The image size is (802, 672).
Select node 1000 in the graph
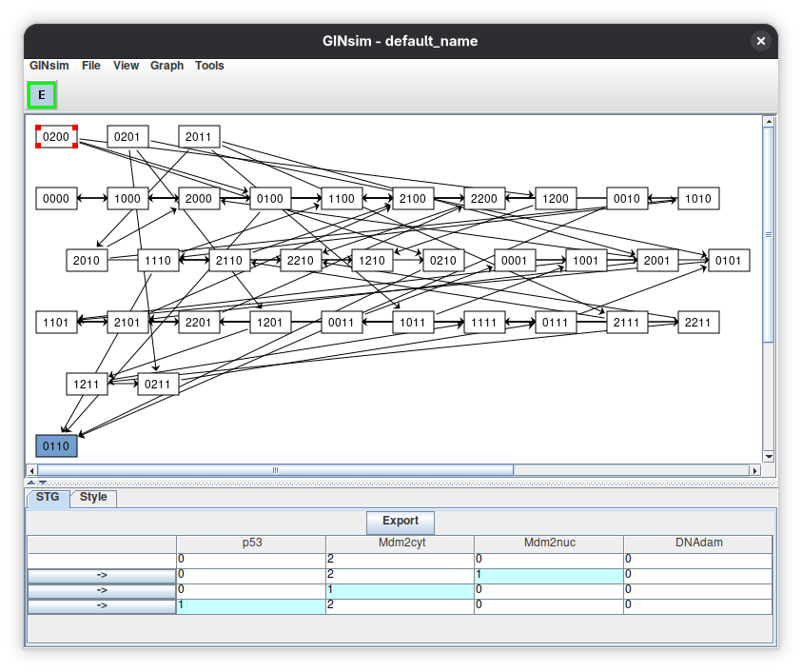click(127, 199)
